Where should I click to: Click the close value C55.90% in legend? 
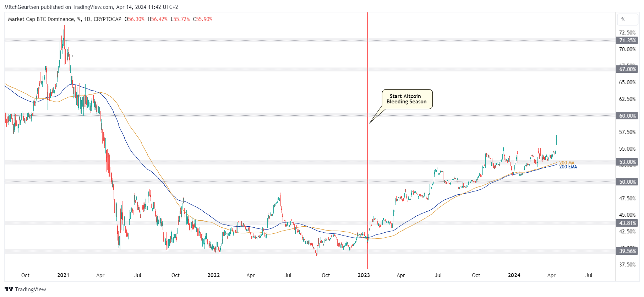[202, 19]
